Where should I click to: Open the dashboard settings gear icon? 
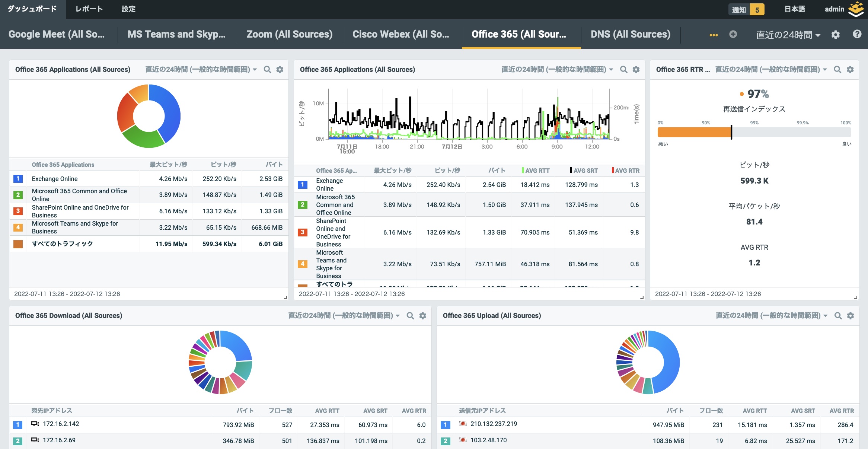[x=836, y=35]
